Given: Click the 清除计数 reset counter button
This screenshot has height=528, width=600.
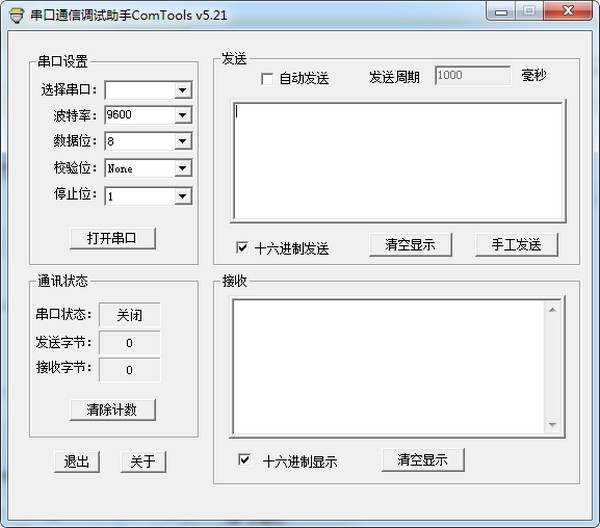Looking at the screenshot, I should [112, 410].
